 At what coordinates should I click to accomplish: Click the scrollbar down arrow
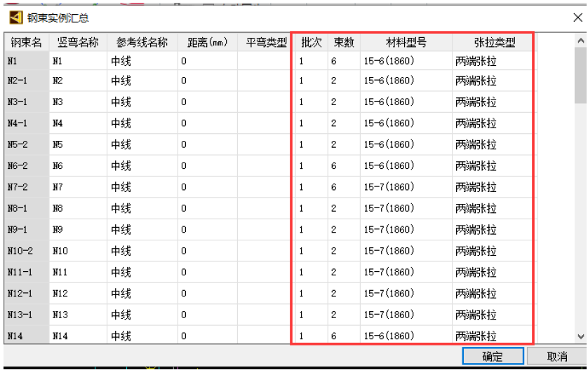point(581,336)
